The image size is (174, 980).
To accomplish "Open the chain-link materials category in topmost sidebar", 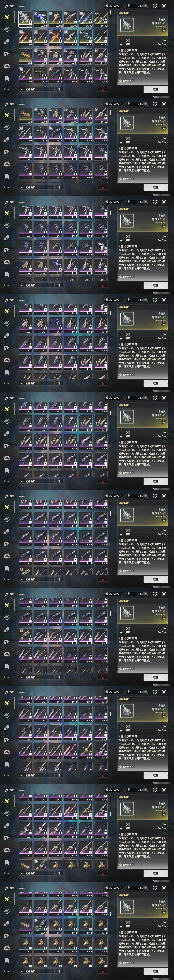I will coord(7,42).
